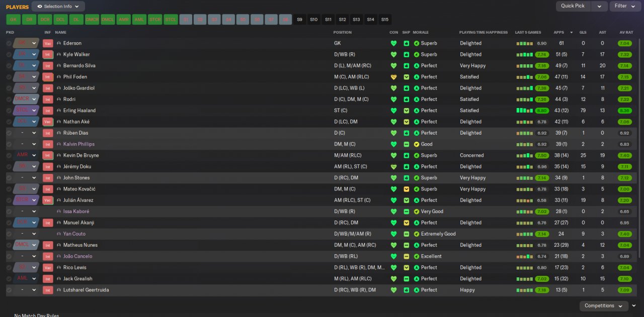This screenshot has width=644, height=317.
Task: Toggle the picked checkbox for John Stones
Action: click(9, 178)
